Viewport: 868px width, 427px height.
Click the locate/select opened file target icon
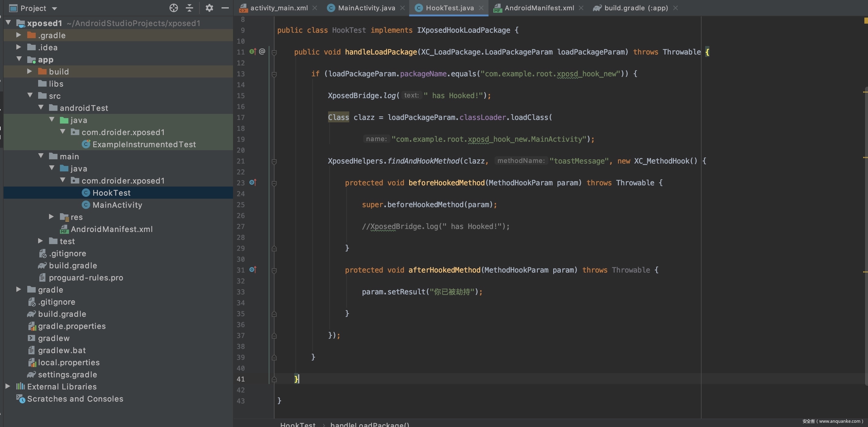pos(173,8)
